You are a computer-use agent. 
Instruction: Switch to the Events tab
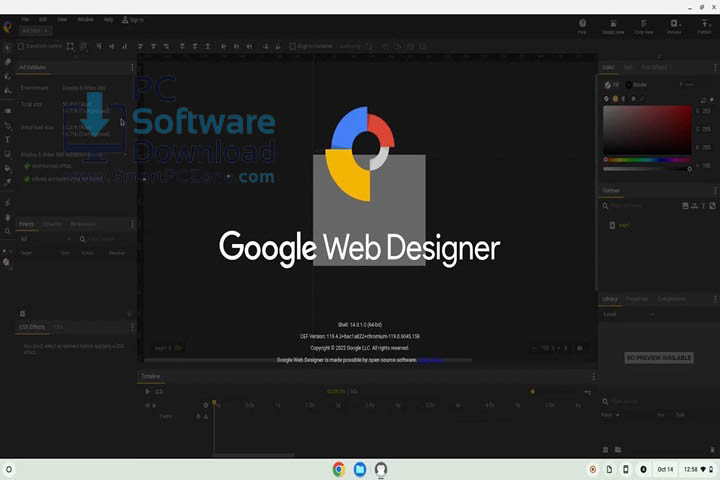27,224
